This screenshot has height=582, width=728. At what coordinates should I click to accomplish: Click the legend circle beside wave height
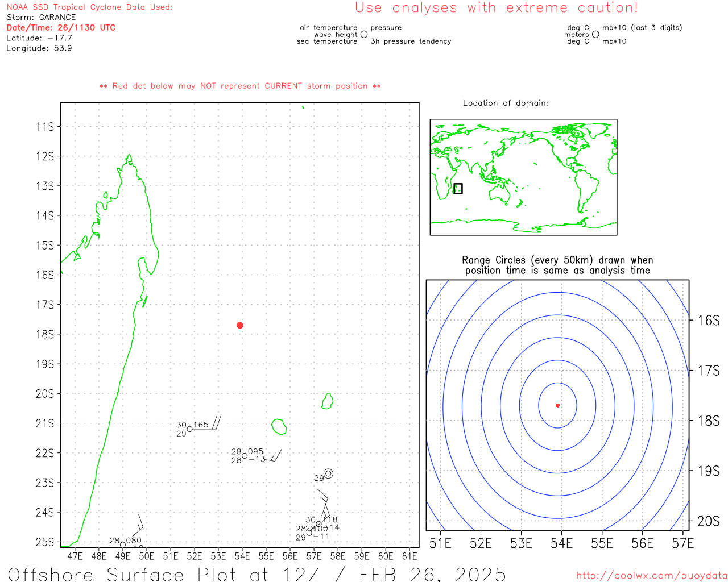pos(364,34)
